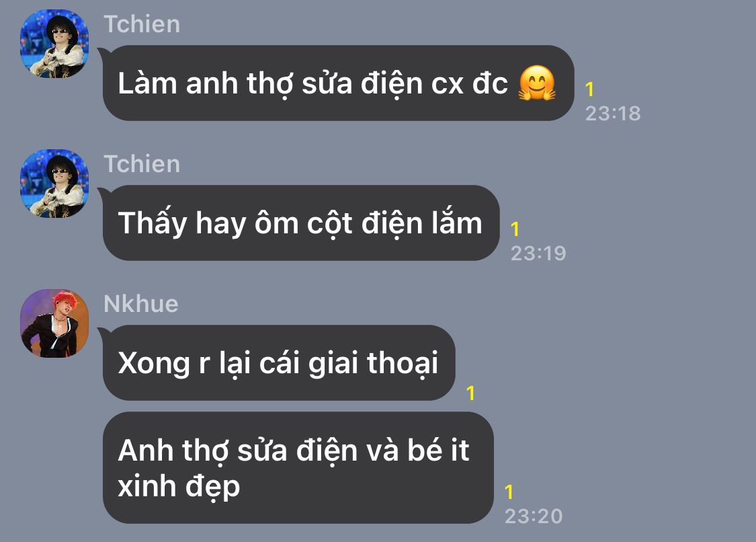
Task: Click the word 'Thấy' in second message
Action: point(153,224)
